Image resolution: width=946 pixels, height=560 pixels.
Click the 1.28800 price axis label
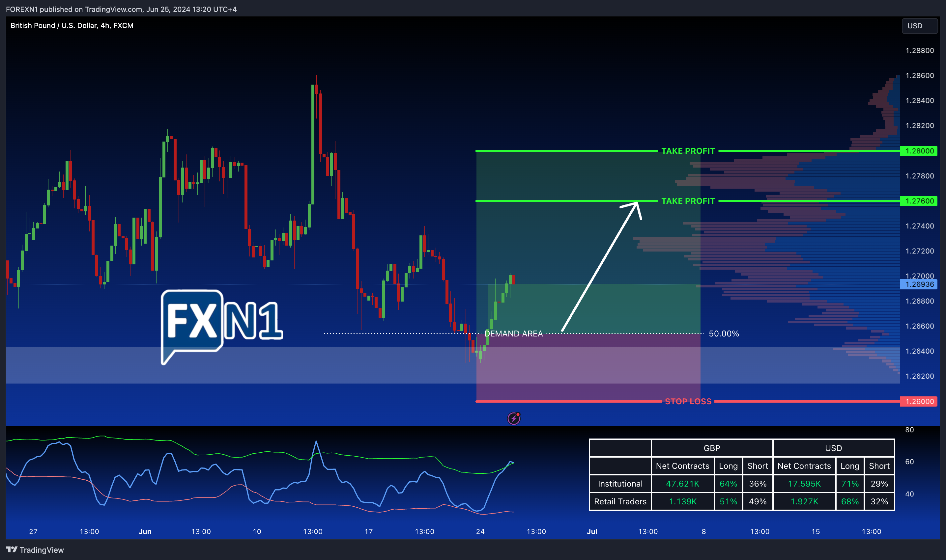coord(920,51)
